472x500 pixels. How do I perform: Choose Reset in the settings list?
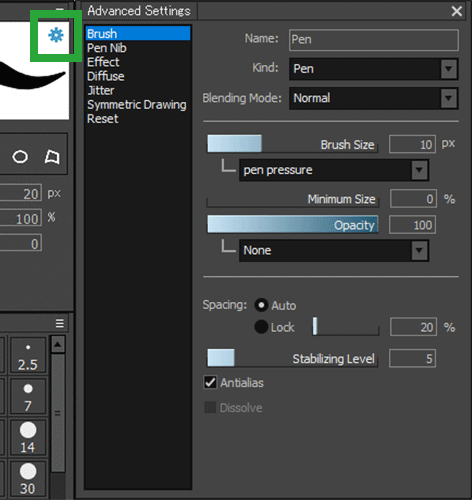click(x=138, y=119)
